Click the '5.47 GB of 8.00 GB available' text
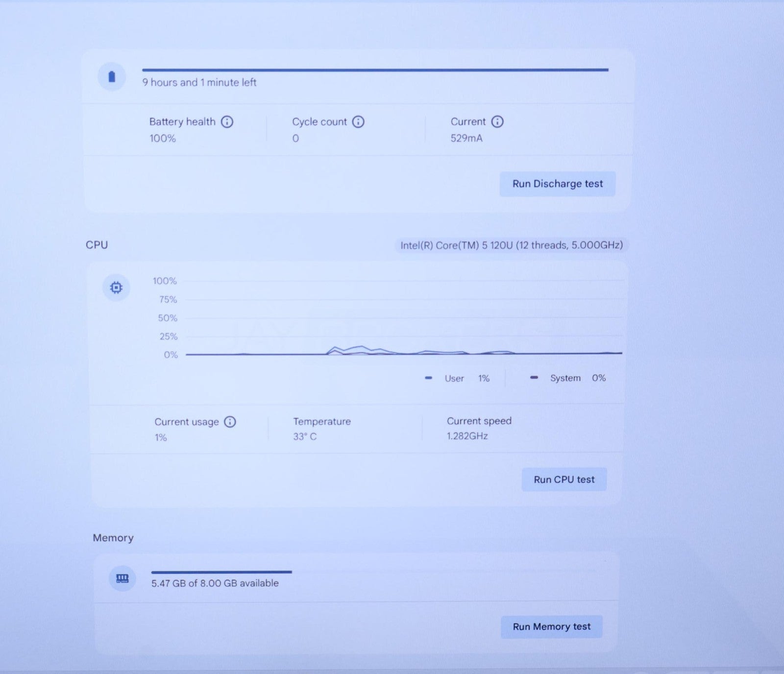The width and height of the screenshot is (784, 674). 215,583
